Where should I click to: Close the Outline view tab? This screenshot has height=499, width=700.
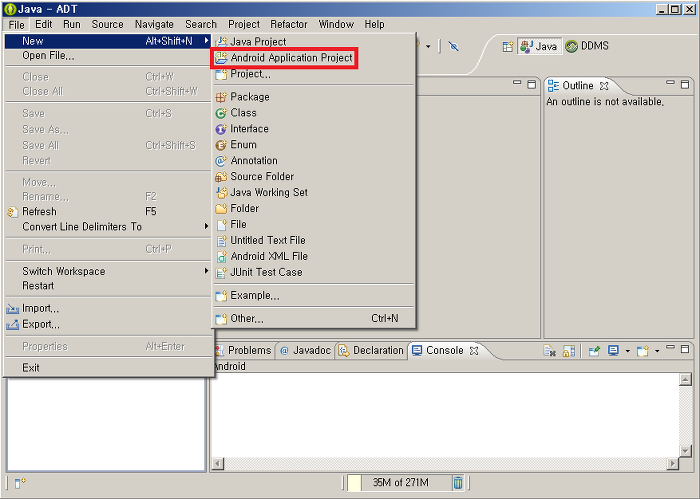click(604, 86)
